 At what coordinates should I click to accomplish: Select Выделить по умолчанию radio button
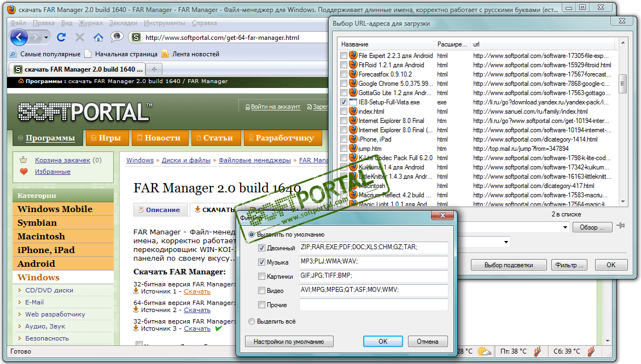[x=252, y=234]
